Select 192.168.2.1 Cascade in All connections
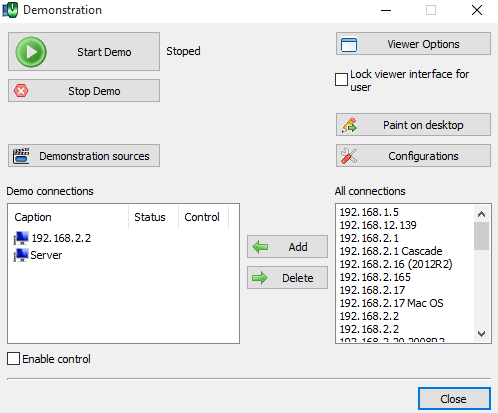 pos(391,251)
